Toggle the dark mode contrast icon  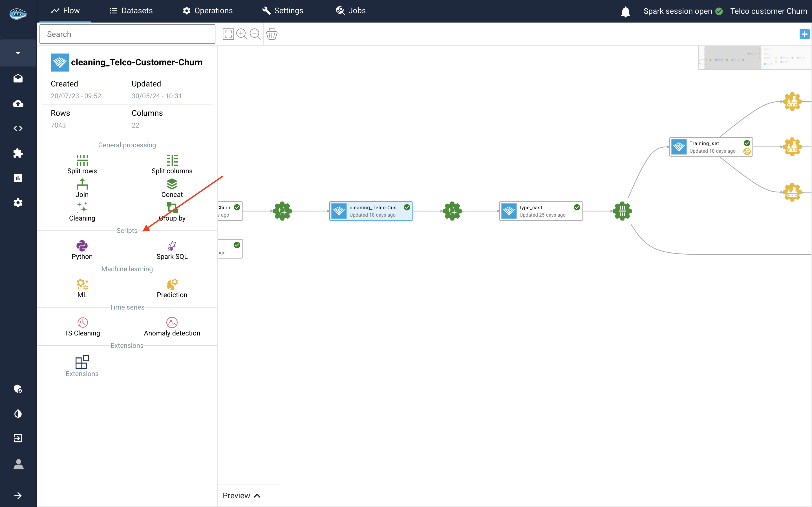(x=18, y=413)
